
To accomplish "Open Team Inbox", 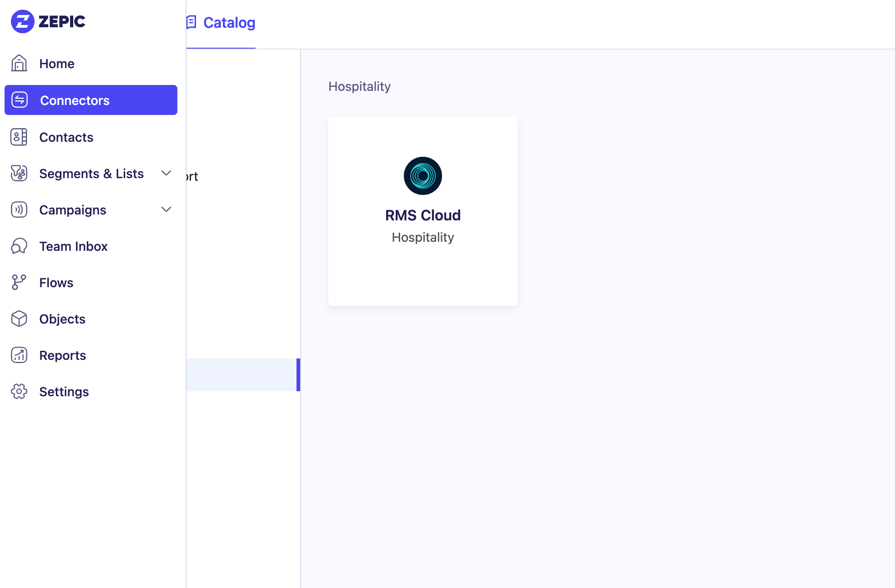I will pyautogui.click(x=74, y=246).
